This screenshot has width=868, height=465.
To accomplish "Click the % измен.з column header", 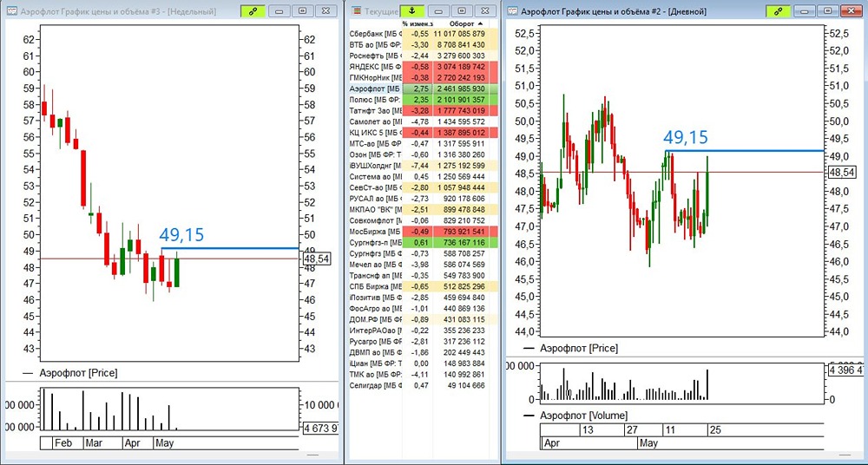I will tap(418, 23).
